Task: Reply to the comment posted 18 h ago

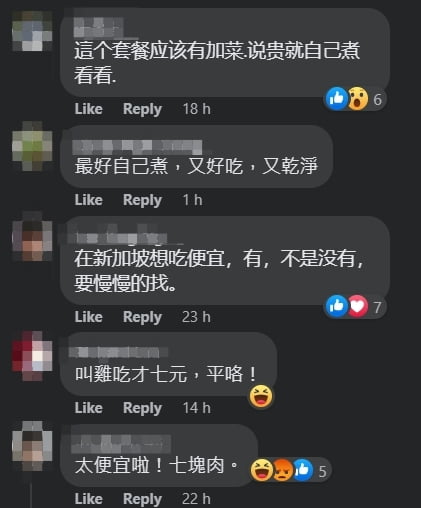Action: (x=142, y=110)
